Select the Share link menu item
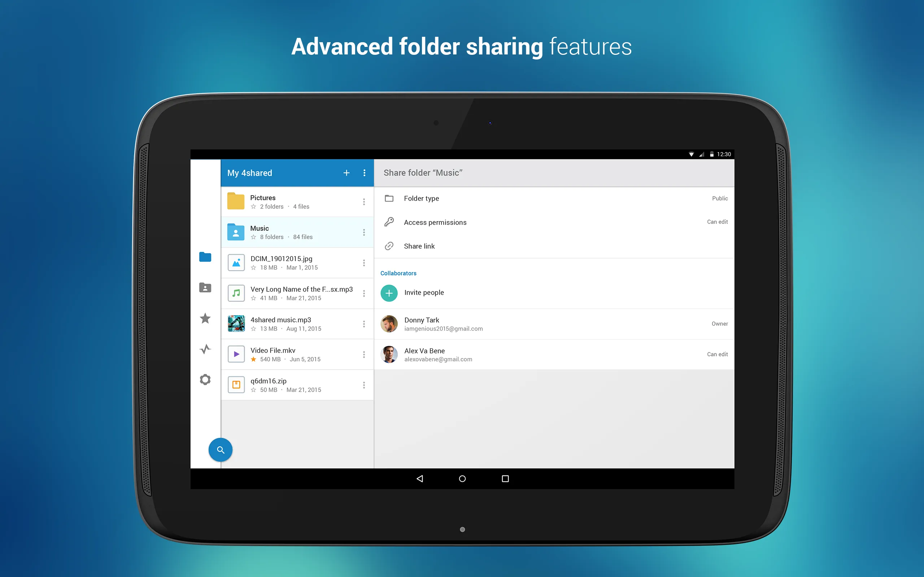Screen dimensions: 924x577 pyautogui.click(x=418, y=246)
